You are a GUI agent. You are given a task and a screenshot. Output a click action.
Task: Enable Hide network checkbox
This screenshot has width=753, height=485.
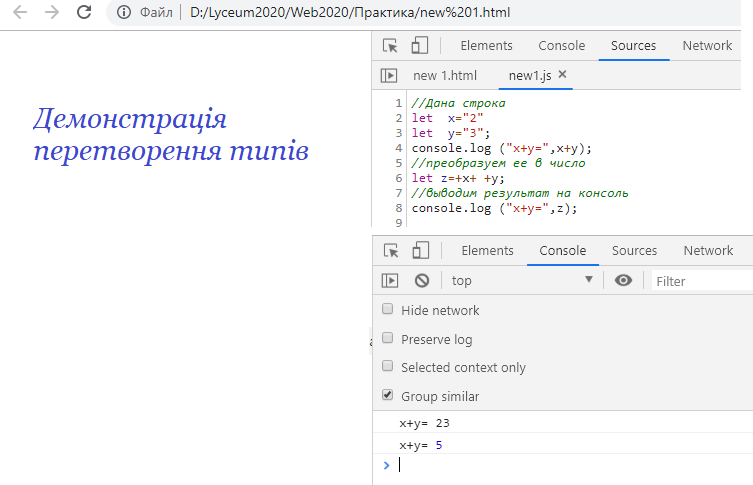tap(388, 310)
